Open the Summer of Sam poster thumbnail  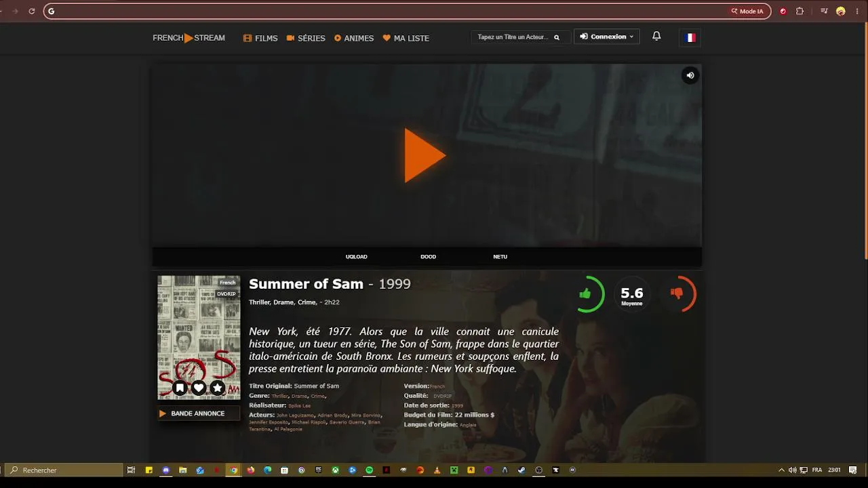[199, 338]
